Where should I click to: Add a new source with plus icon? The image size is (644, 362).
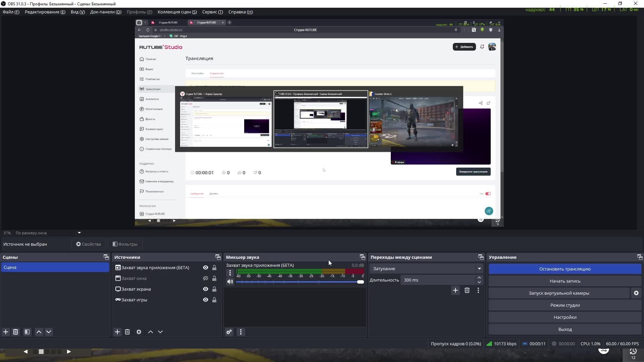tap(117, 332)
